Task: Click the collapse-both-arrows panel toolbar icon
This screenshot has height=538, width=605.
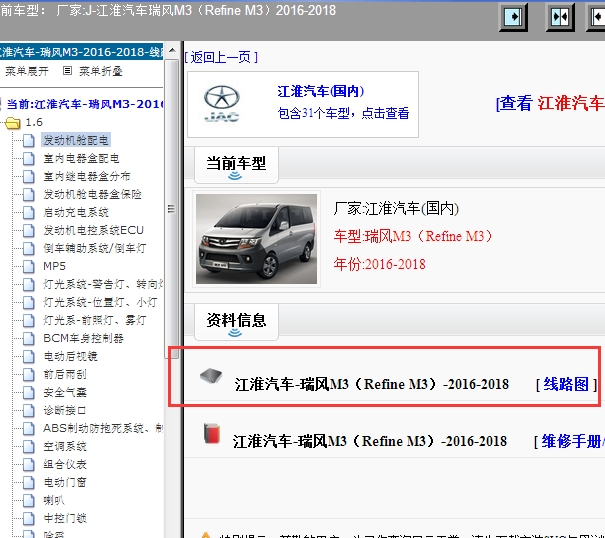Action: pos(560,17)
